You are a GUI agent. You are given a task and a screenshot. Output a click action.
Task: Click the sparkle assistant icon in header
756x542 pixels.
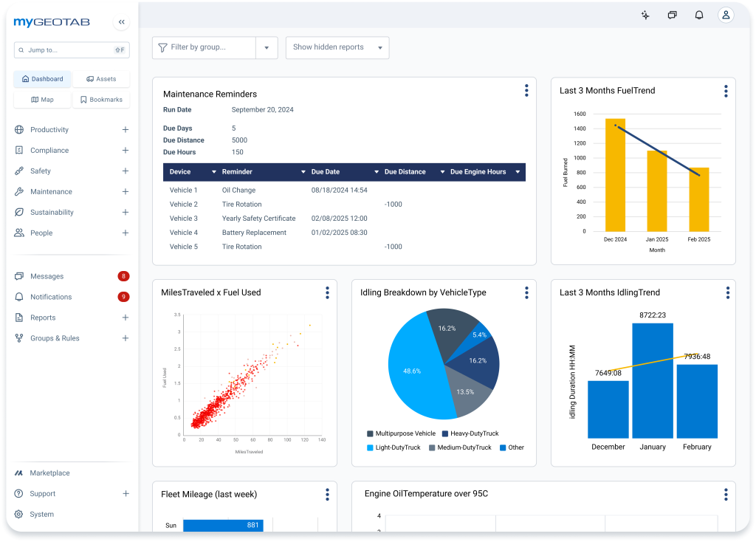pyautogui.click(x=645, y=15)
